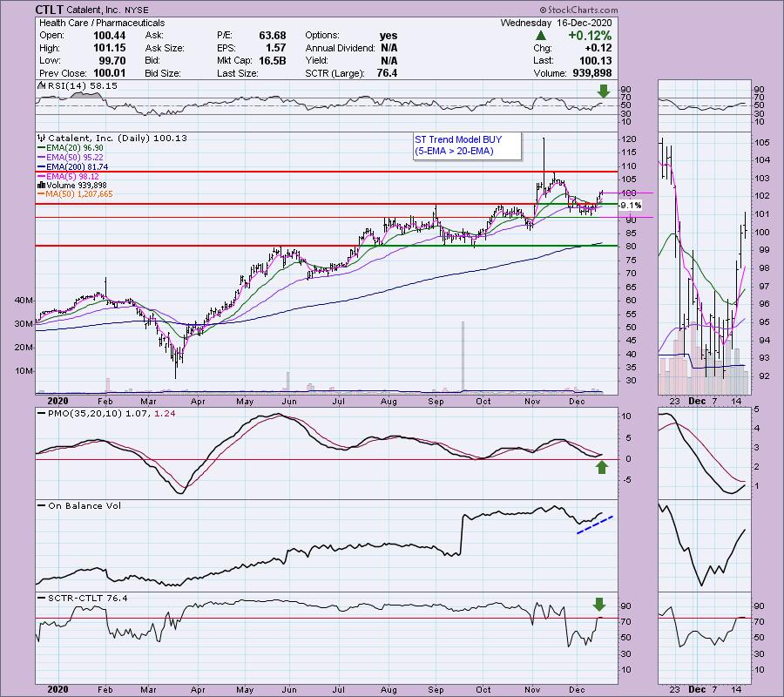Click the Bid Size label
Viewport: 784px width, 697px height.
tap(163, 73)
